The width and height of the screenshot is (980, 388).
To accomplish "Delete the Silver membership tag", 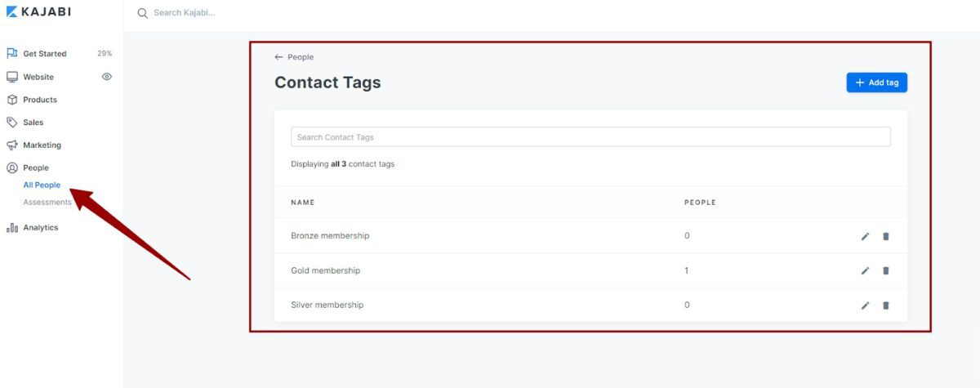I will [886, 305].
